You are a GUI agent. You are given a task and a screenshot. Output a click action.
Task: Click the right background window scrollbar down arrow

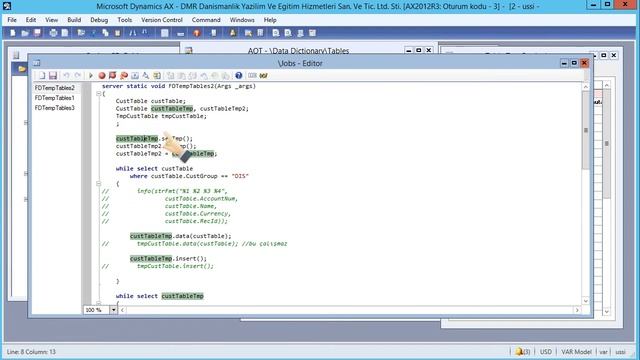tap(607, 311)
